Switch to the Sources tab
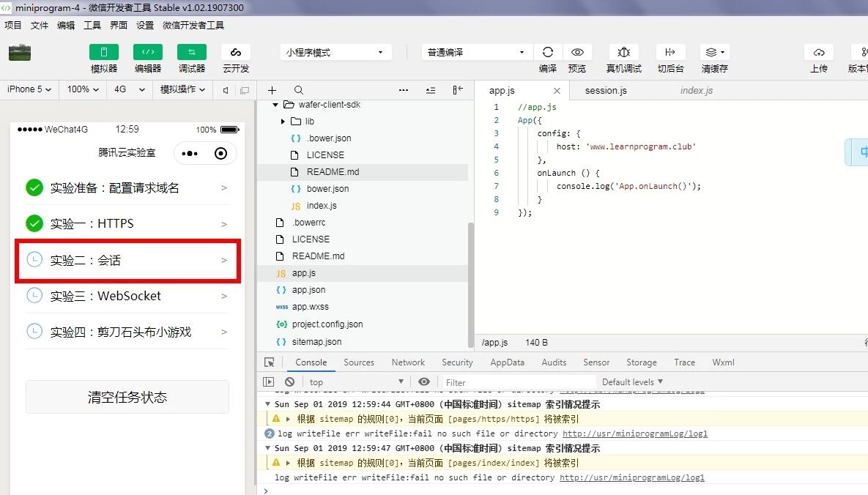This screenshot has height=495, width=868. (359, 362)
